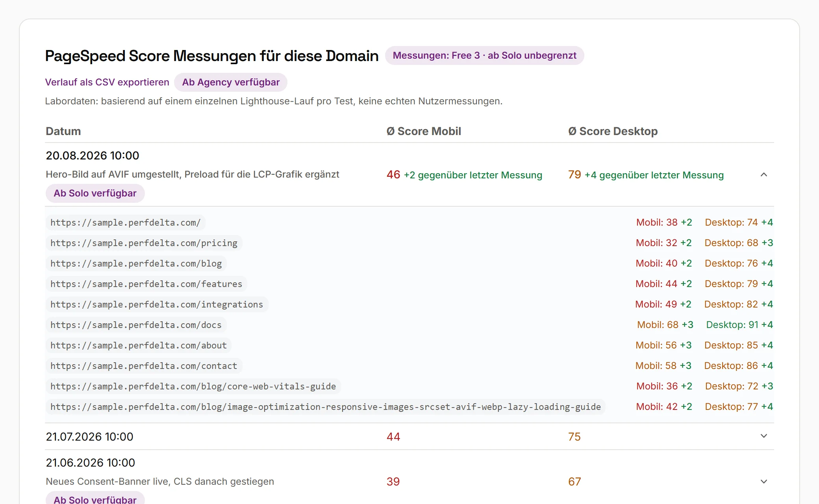Click the 'Ø Score Mobil' column header

click(424, 131)
